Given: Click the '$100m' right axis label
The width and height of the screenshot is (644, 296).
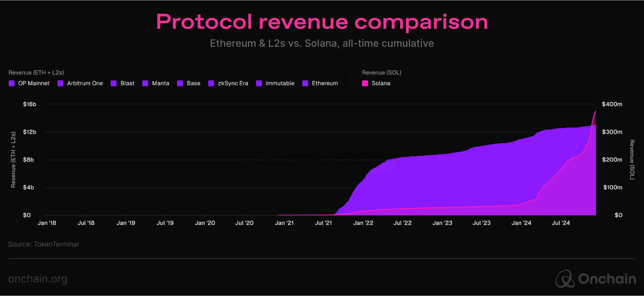Looking at the screenshot, I should (613, 187).
